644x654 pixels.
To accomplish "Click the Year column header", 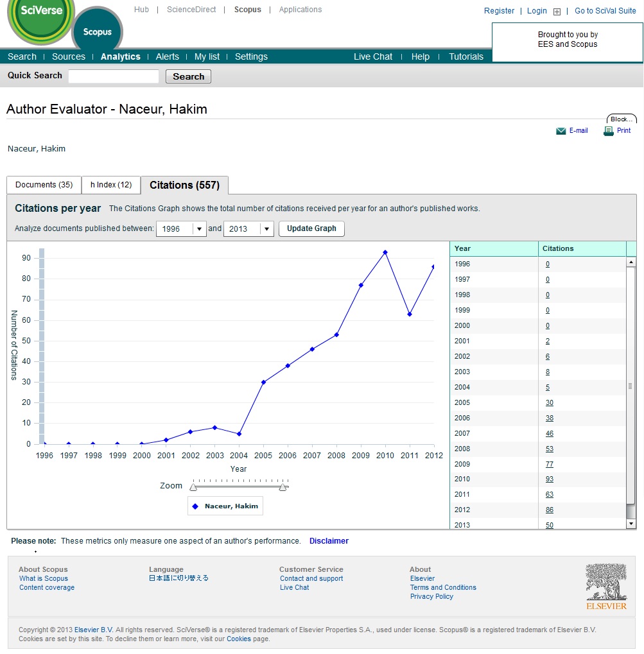I will (494, 248).
